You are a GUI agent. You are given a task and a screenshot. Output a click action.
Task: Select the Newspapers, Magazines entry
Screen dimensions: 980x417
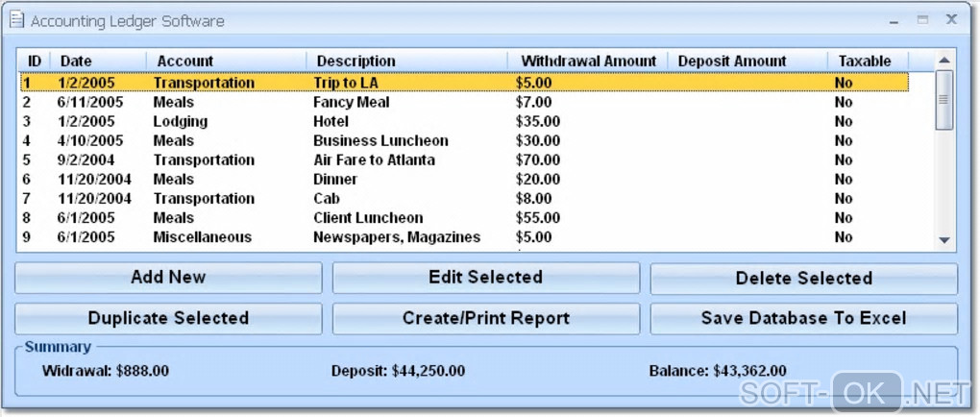click(464, 237)
